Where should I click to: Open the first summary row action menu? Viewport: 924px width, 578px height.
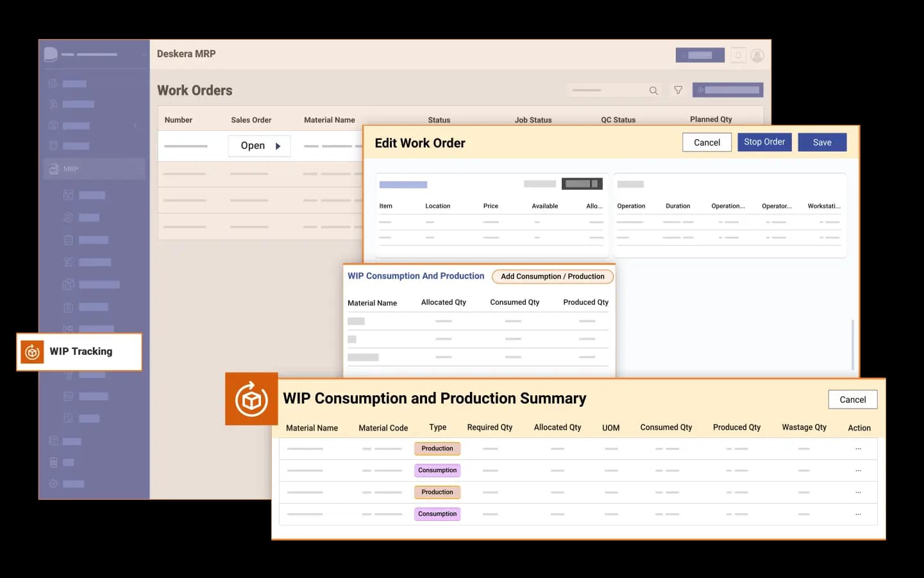pyautogui.click(x=858, y=448)
